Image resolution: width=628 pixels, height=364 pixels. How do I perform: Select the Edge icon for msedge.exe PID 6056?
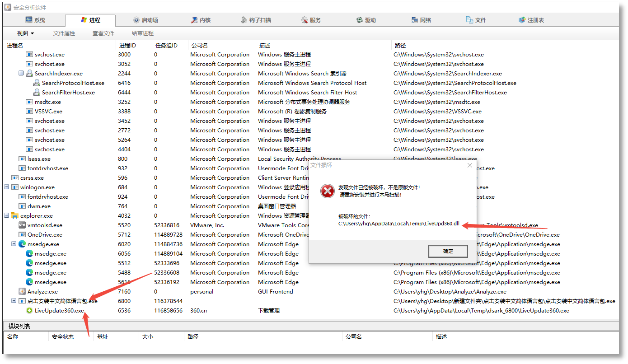pos(29,253)
